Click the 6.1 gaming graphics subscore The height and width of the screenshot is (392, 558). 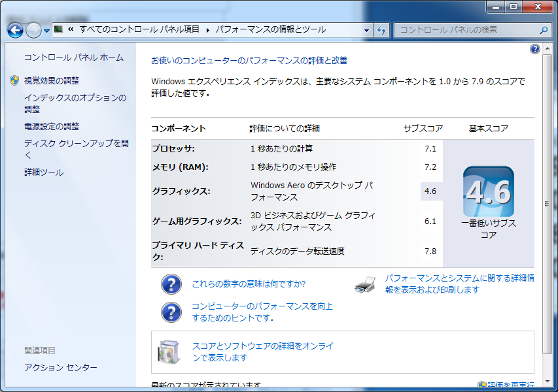[430, 221]
